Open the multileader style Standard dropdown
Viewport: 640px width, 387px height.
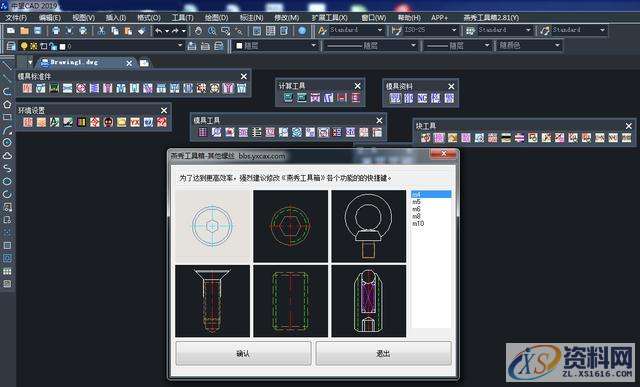[x=602, y=30]
